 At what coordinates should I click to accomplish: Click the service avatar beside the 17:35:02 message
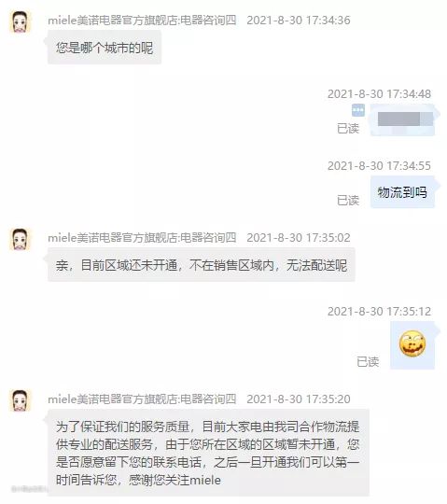pyautogui.click(x=21, y=239)
